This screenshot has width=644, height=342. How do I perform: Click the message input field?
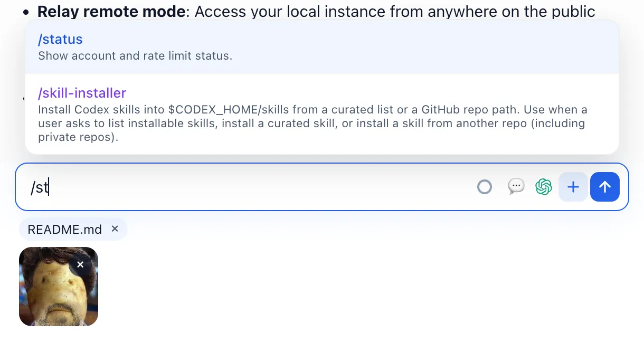(x=253, y=187)
